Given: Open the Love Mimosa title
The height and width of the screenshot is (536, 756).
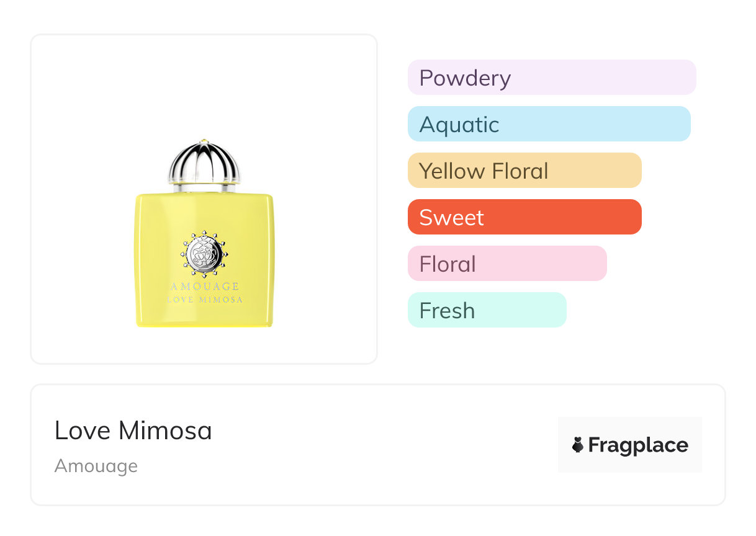Looking at the screenshot, I should 133,431.
